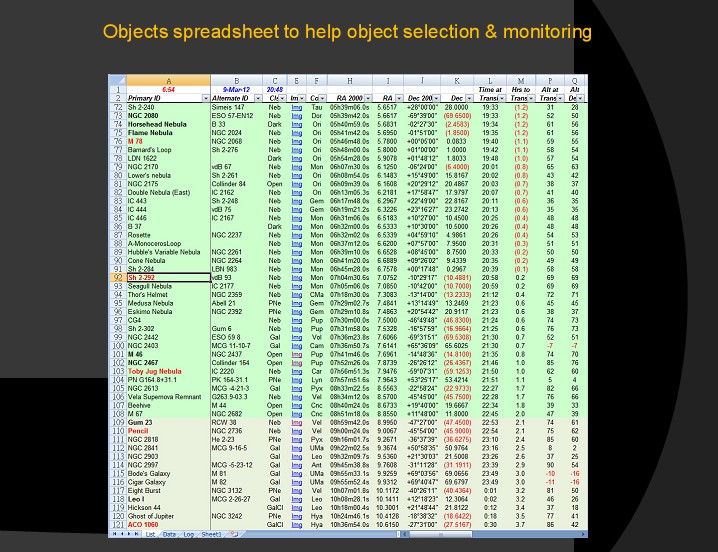
Task: Switch to the Log sheet tab
Action: (188, 534)
